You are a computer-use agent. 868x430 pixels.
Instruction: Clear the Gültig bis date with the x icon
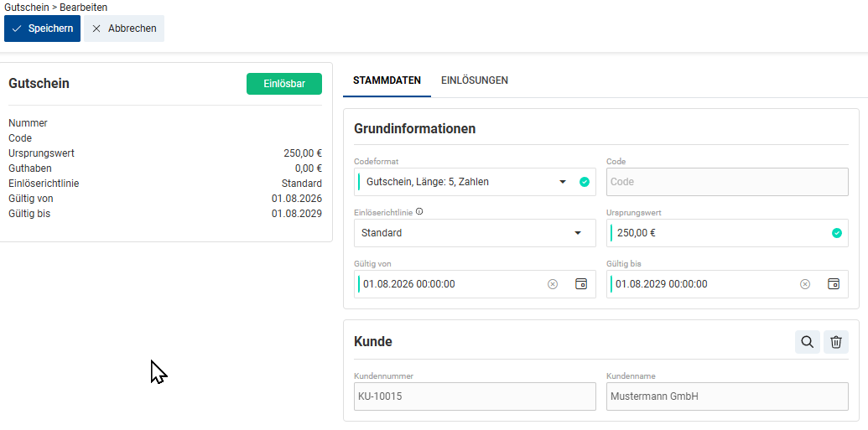[805, 284]
